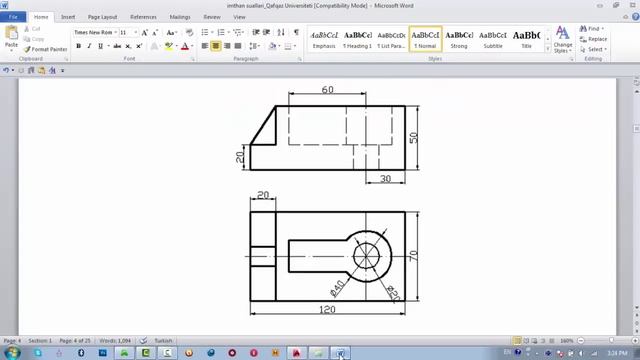Click the Text Effects icon
The width and height of the screenshot is (640, 360).
154,46
